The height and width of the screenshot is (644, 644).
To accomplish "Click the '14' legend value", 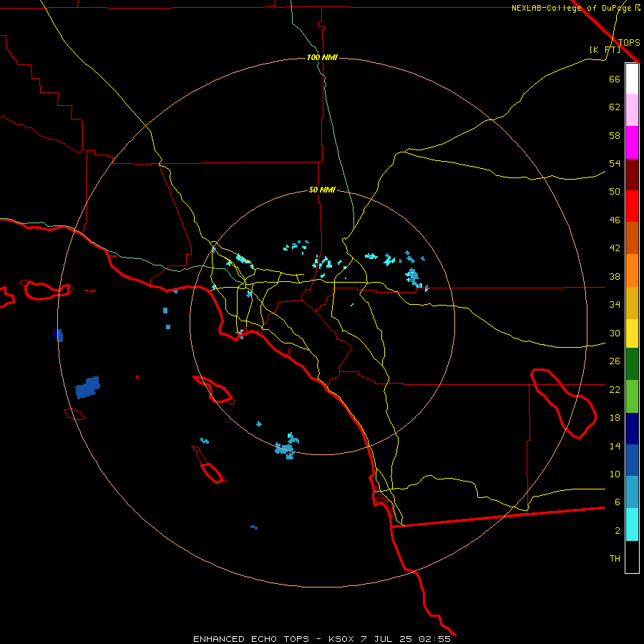I will point(615,446).
